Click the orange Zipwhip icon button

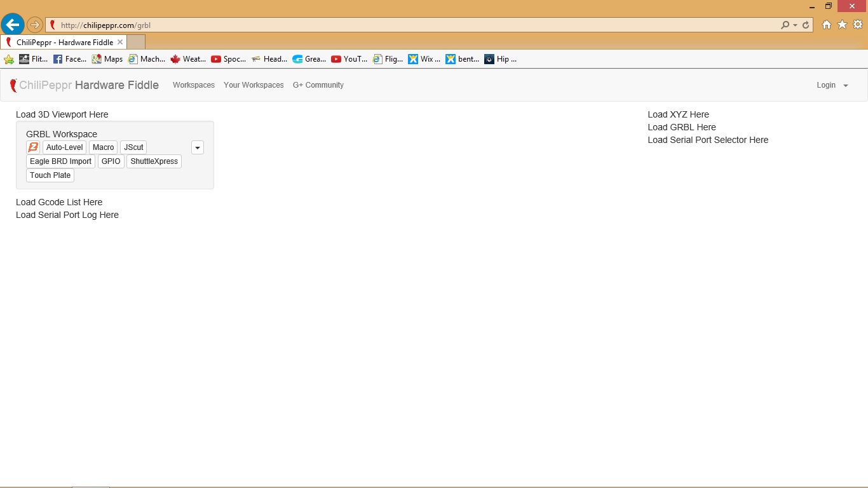33,147
